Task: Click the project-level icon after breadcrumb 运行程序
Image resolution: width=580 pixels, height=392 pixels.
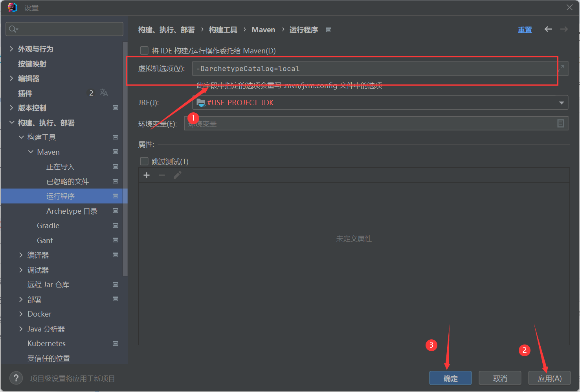Action: 329,30
